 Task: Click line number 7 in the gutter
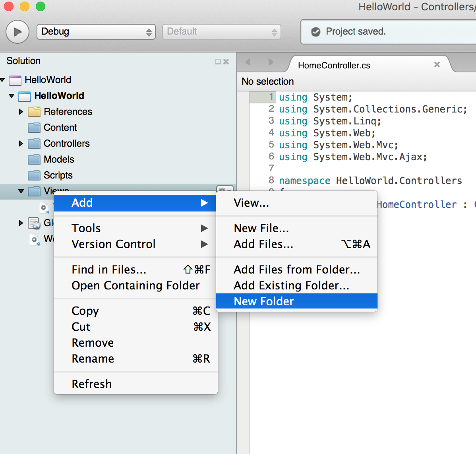[x=271, y=168]
